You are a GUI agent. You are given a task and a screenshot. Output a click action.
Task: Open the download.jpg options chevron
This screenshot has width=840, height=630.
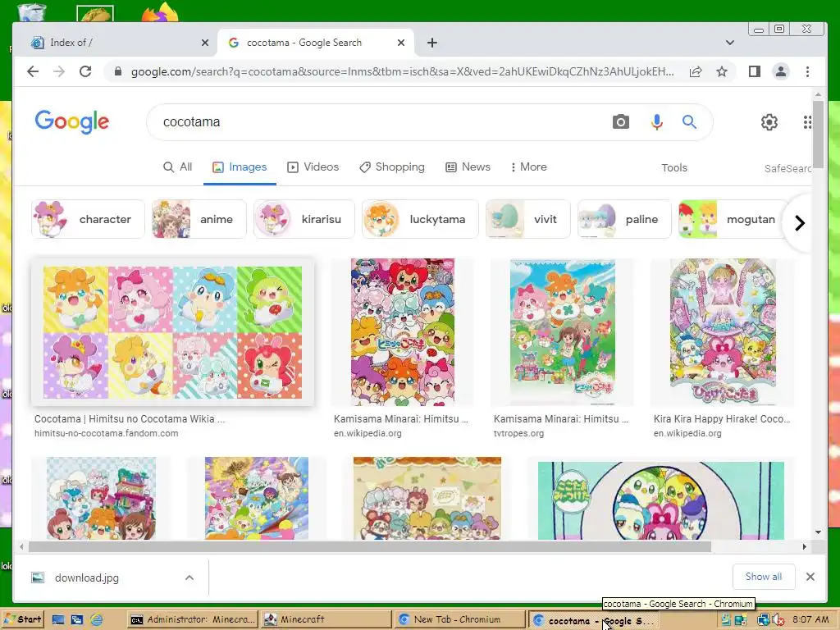point(189,577)
